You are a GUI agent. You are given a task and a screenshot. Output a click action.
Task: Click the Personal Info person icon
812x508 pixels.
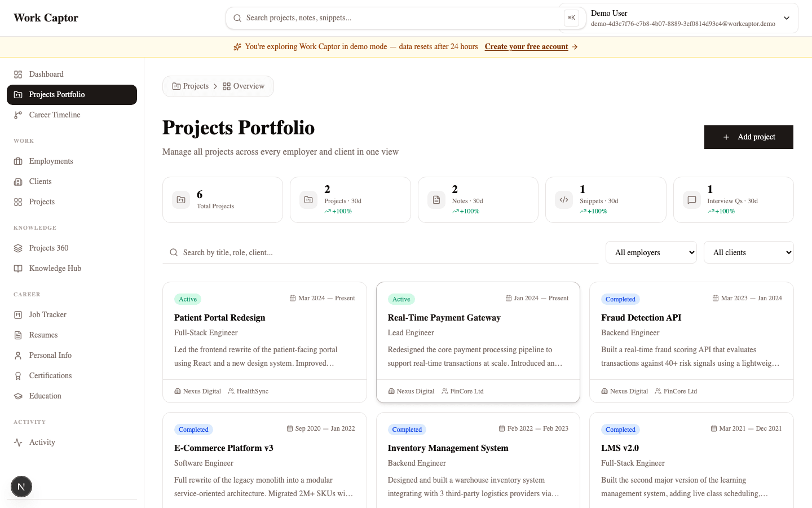coord(18,356)
